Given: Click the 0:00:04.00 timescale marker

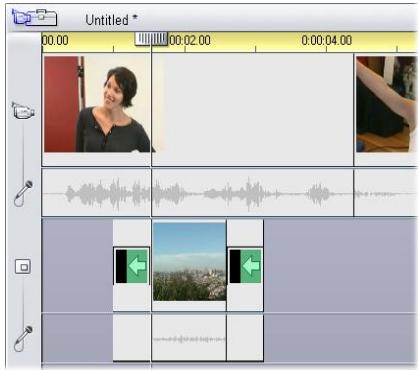Looking at the screenshot, I should click(327, 40).
